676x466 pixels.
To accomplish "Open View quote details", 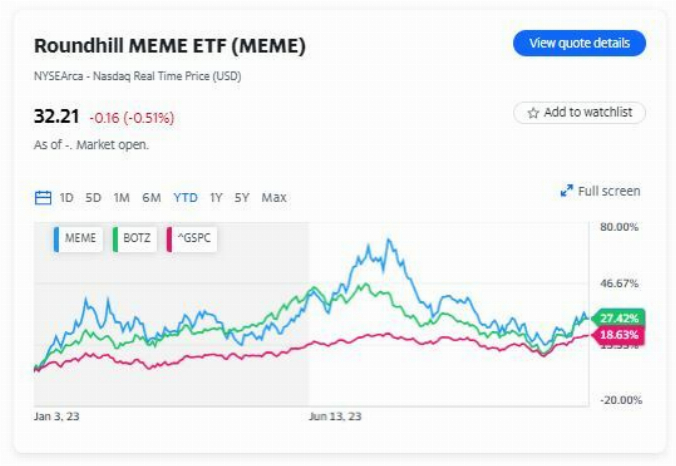I will [579, 44].
